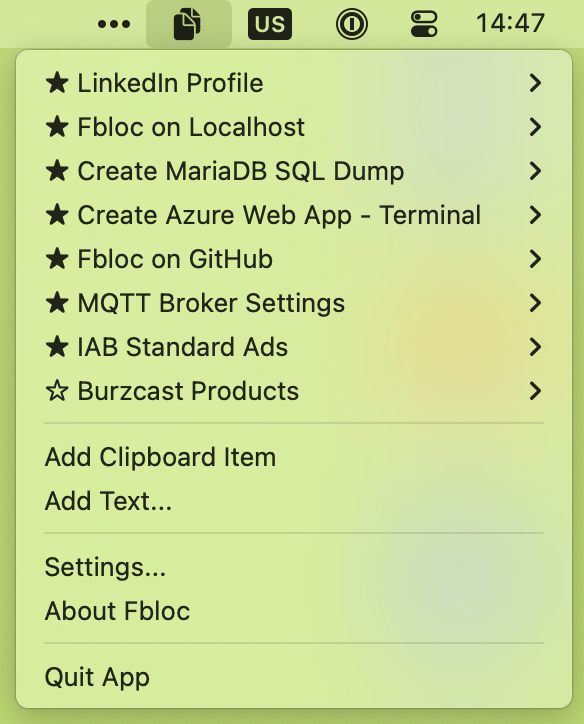Toggle favorite star on MQTT Broker Settings
Viewport: 584px width, 724px height.
[57, 303]
